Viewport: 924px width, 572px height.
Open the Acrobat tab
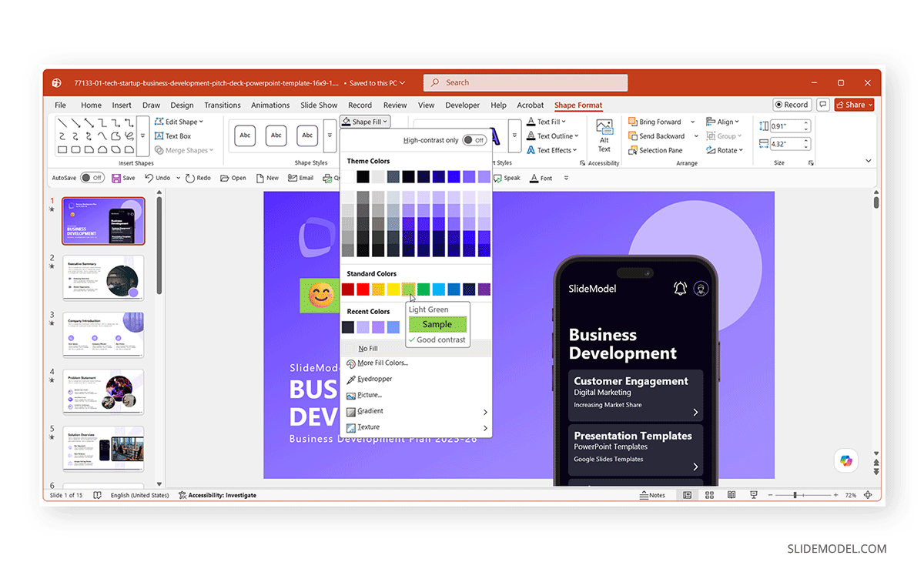point(531,105)
